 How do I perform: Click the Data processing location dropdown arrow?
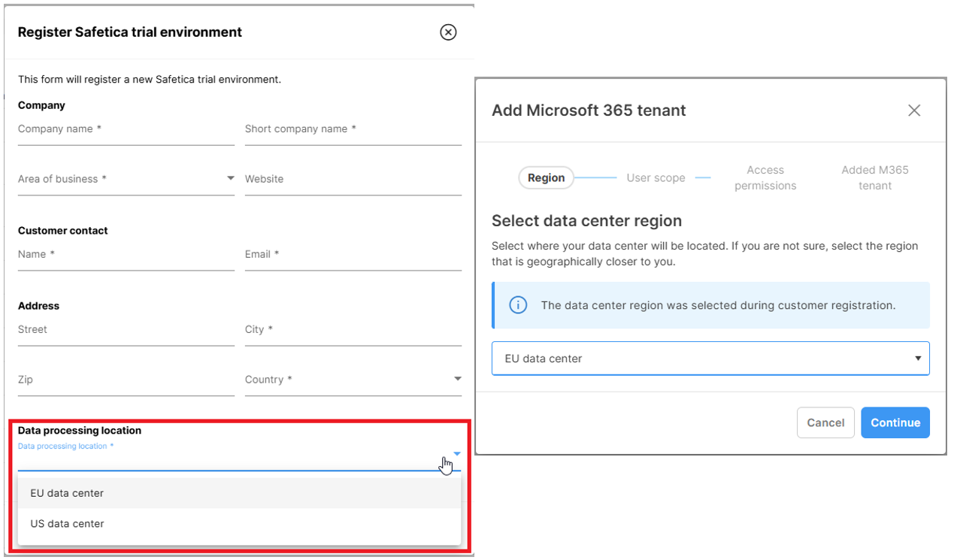coord(456,454)
